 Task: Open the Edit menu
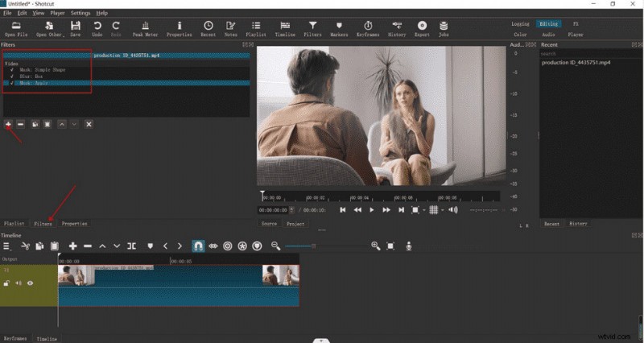[x=22, y=13]
